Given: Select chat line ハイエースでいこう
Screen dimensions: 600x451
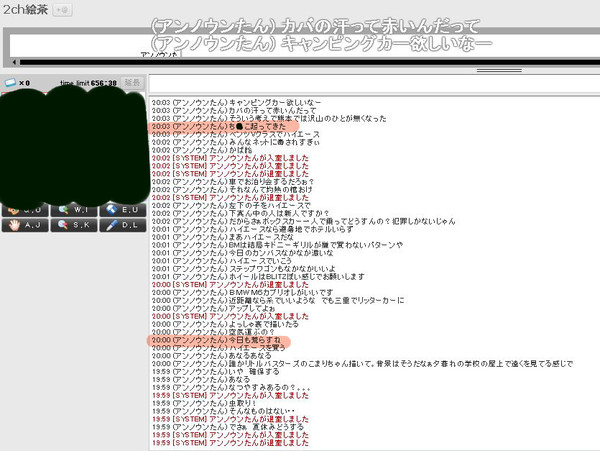Looking at the screenshot, I should coord(222,261).
